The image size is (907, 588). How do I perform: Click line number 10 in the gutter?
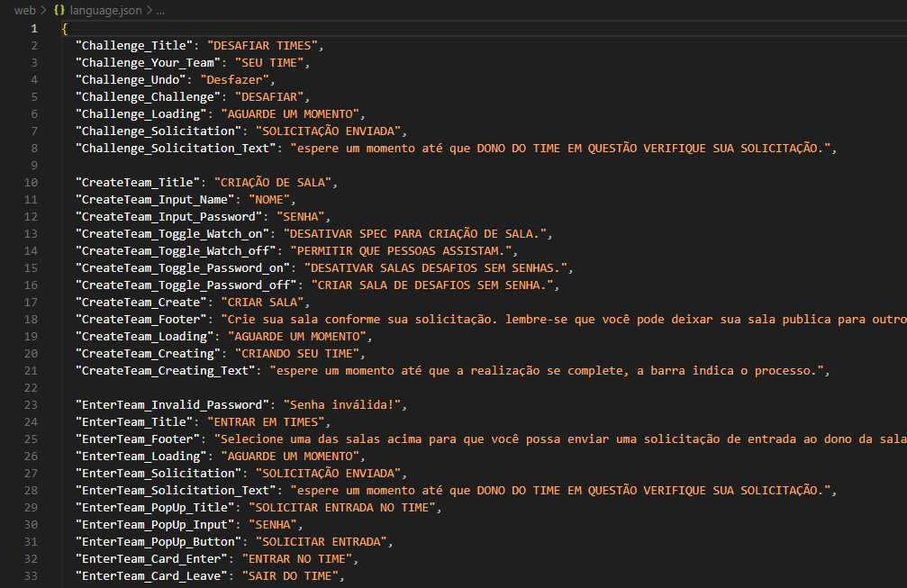32,182
